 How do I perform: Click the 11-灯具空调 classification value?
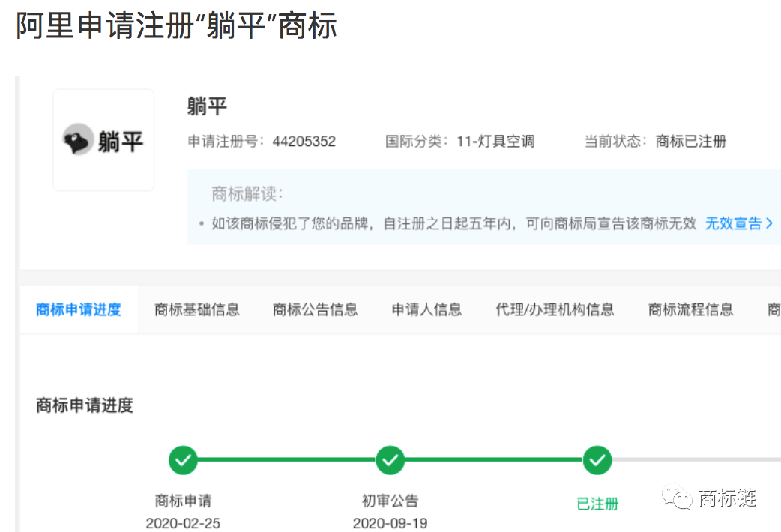coord(495,142)
